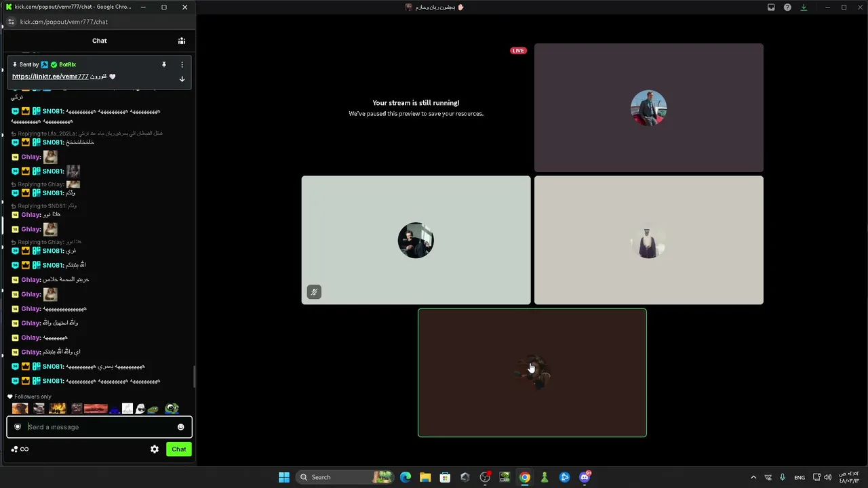Open the Windows Start menu
This screenshot has width=868, height=488.
point(284,477)
